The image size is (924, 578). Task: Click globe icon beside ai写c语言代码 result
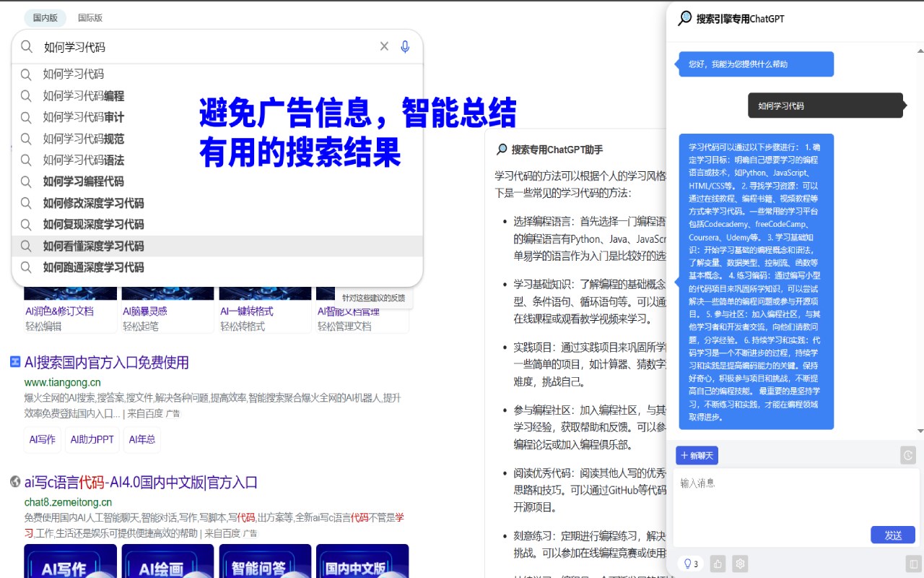[15, 482]
